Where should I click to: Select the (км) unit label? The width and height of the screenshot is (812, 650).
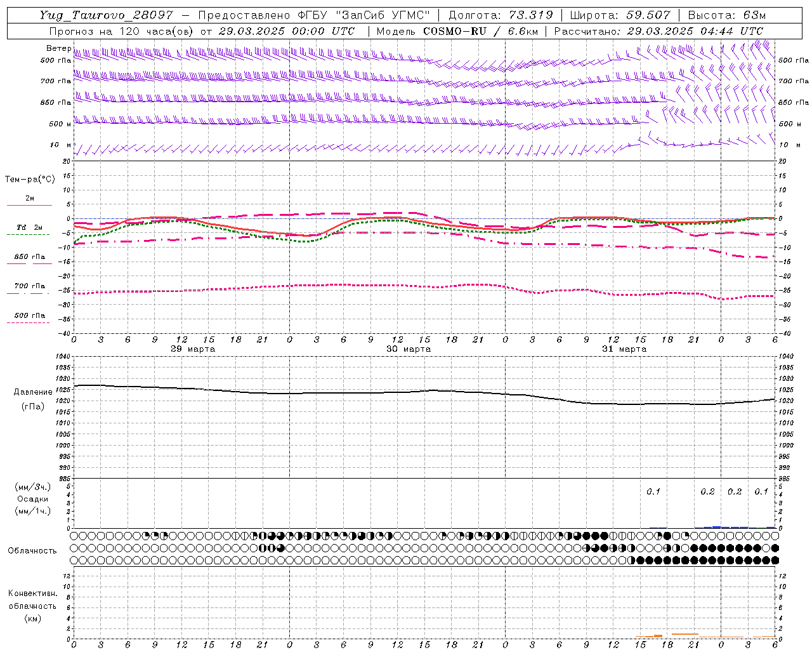coord(32,618)
